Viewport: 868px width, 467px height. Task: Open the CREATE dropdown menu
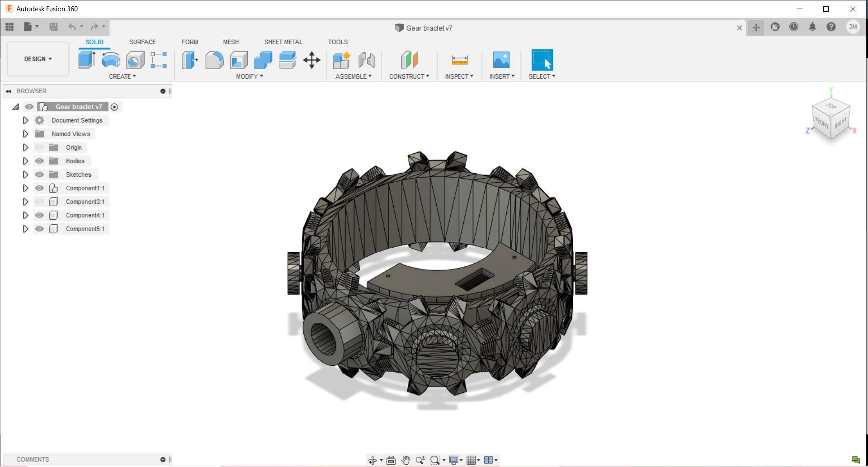pos(122,76)
